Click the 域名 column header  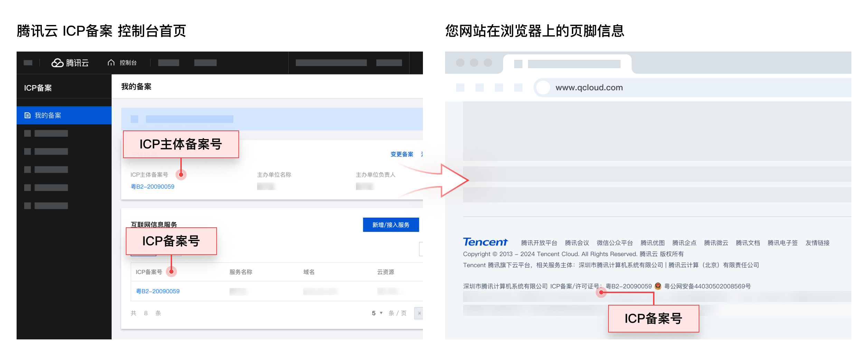click(x=309, y=272)
